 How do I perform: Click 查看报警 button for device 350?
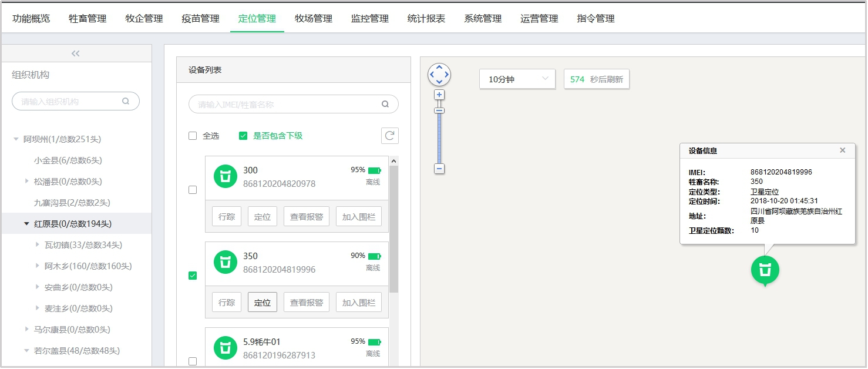coord(307,303)
